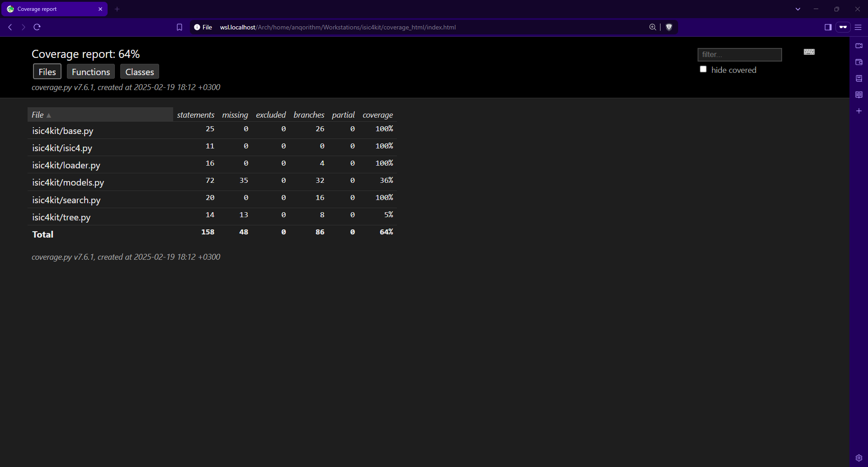Click the zoom magnifier in address bar

[x=652, y=27]
